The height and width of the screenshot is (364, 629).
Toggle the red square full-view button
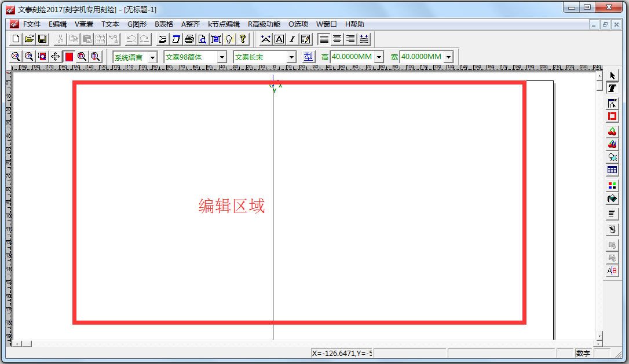[69, 57]
